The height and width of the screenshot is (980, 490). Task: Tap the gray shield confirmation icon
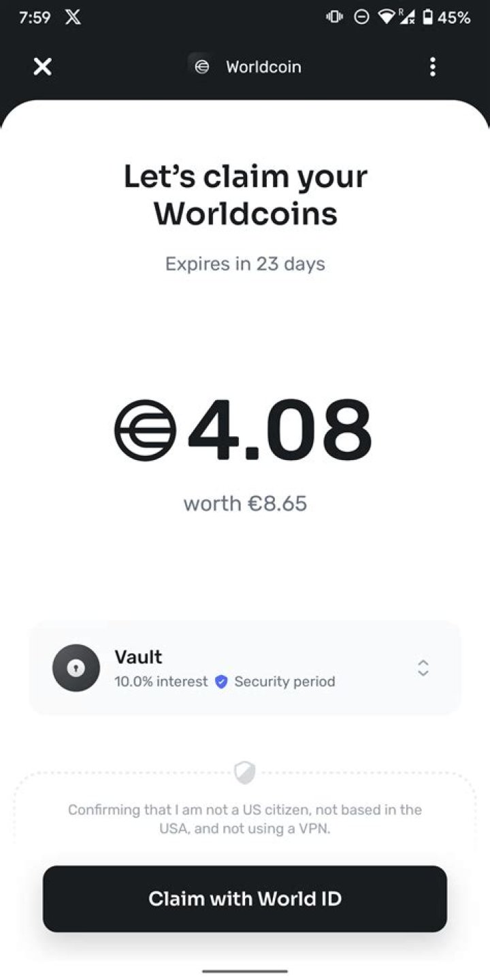coord(244,772)
